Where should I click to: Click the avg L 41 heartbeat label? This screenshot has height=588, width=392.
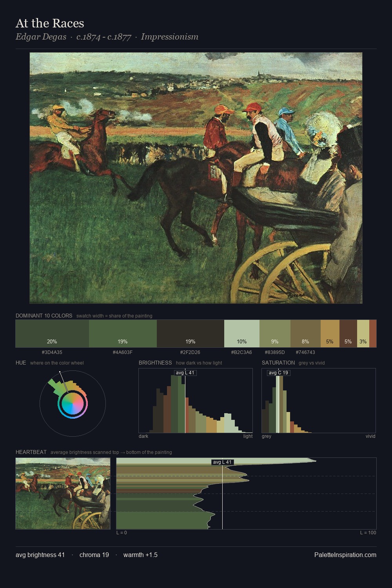pos(222,462)
